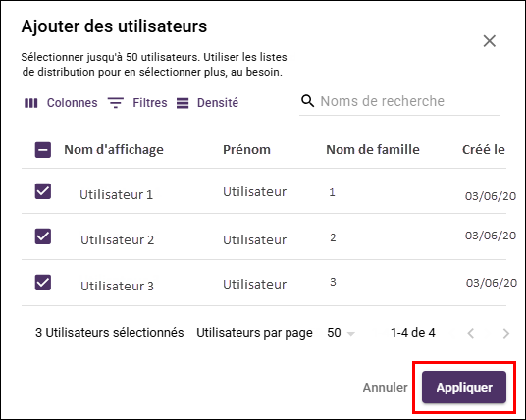Uncheck the Utilisateur 1 checkbox
This screenshot has width=526, height=420.
(x=43, y=191)
